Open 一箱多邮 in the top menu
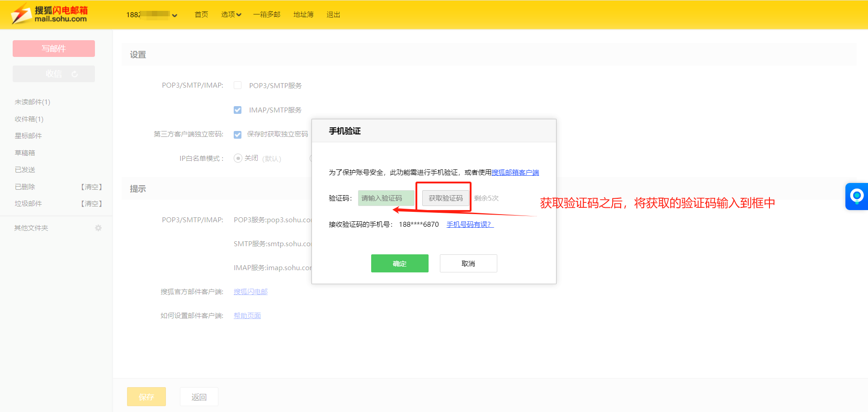The image size is (868, 412). (x=267, y=14)
